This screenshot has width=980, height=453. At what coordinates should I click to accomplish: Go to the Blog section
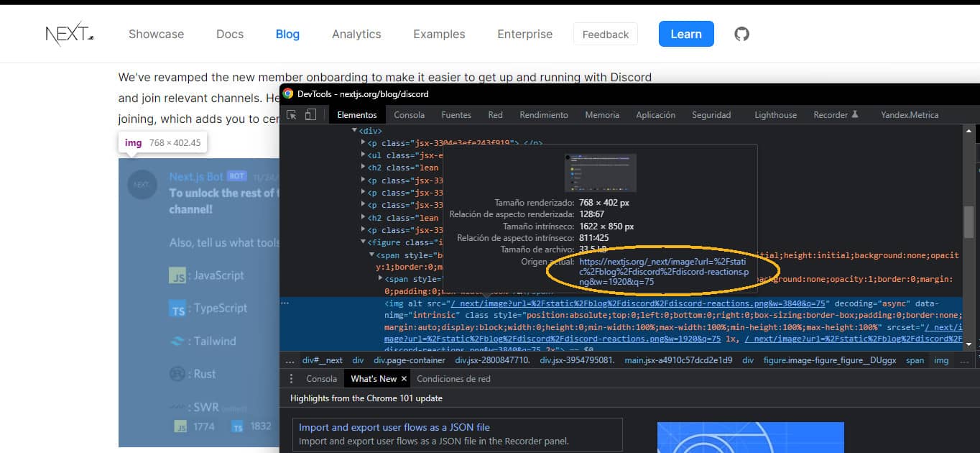pos(287,34)
